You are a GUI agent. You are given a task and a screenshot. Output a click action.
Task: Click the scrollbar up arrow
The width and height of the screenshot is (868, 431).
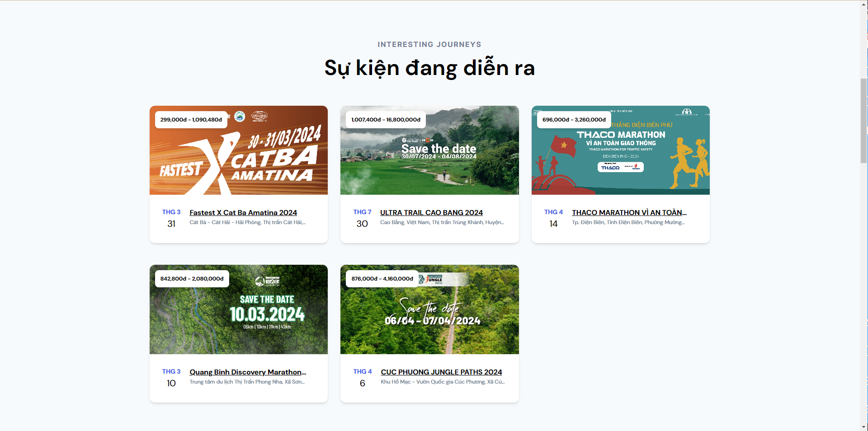pos(864,4)
